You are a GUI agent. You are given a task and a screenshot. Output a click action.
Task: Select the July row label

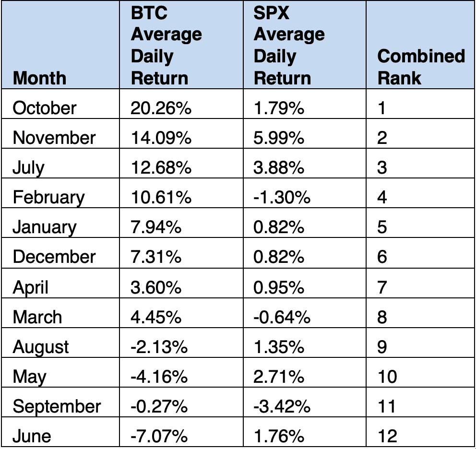point(28,167)
